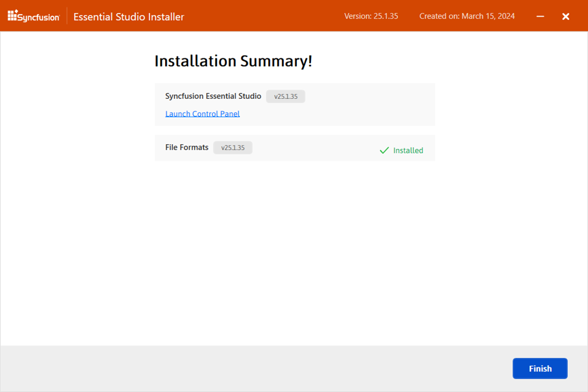Screen dimensions: 588x392
Task: Click the File Formats label text
Action: [x=186, y=147]
